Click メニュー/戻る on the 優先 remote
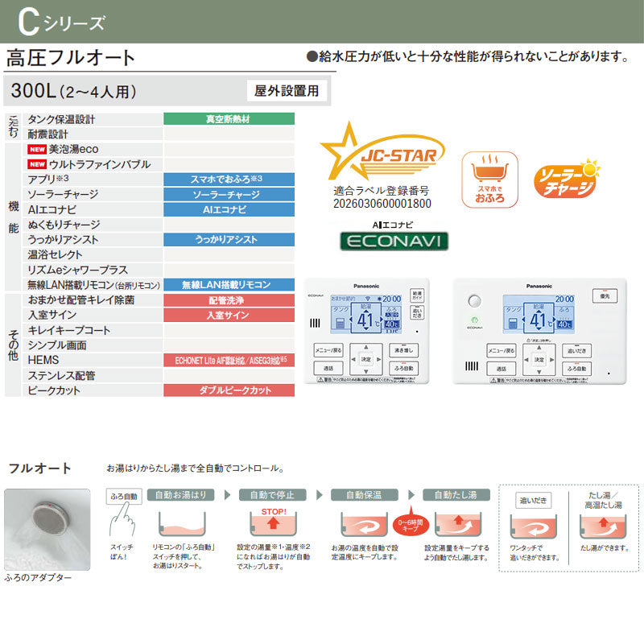This screenshot has width=644, height=644. 502,350
